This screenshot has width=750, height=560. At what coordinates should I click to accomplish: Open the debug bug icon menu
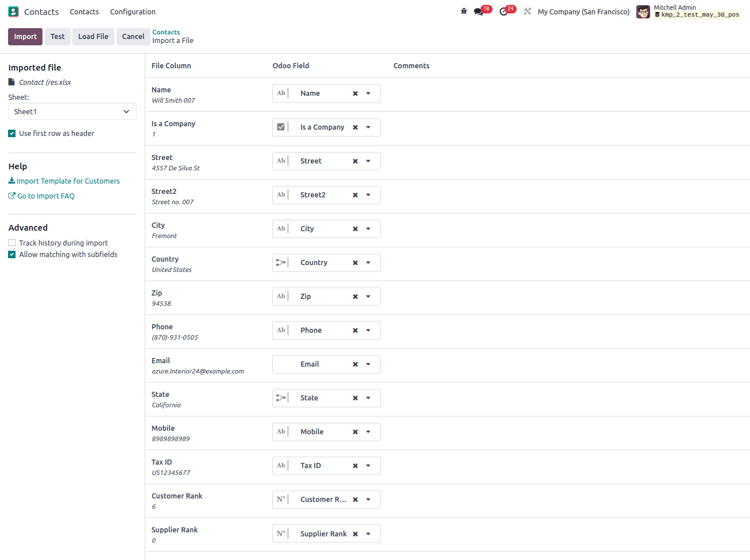click(464, 11)
